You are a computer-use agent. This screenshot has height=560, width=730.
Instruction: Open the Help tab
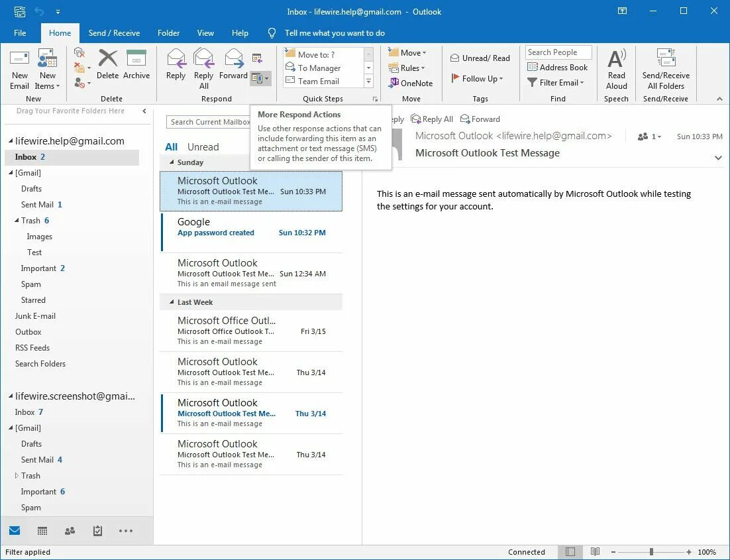(240, 33)
